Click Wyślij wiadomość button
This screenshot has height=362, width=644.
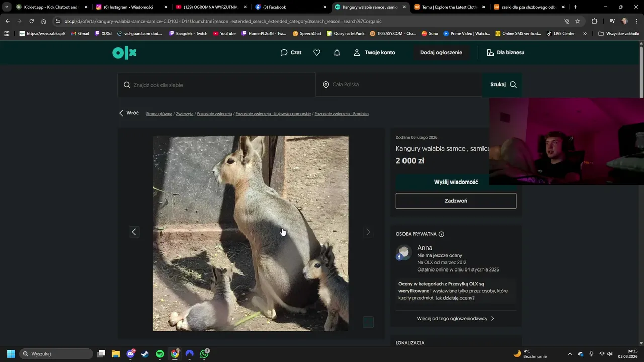click(x=456, y=182)
